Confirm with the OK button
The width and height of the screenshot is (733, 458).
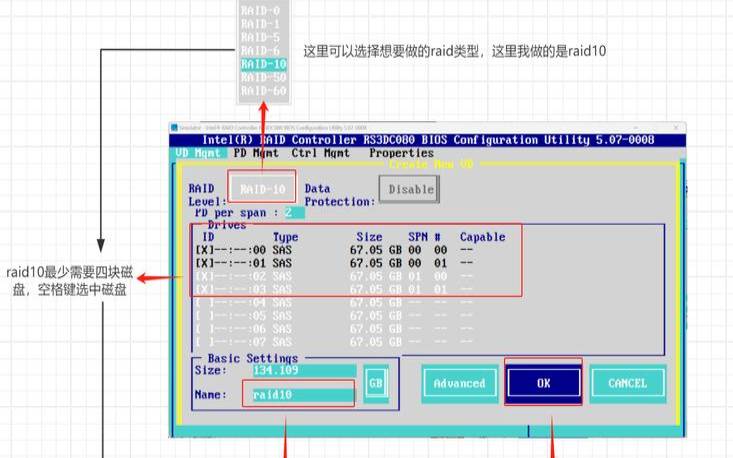pos(543,383)
